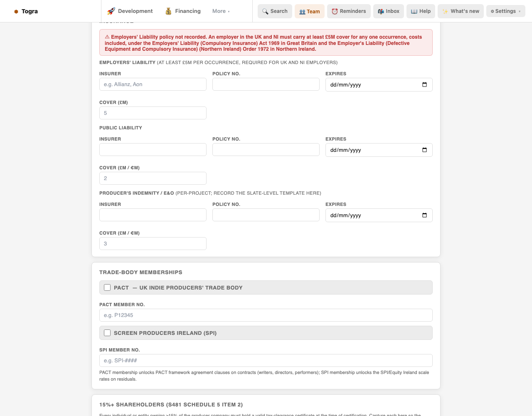This screenshot has width=532, height=416.
Task: Focus the Producer's Indemnity insurer field
Action: 153,215
